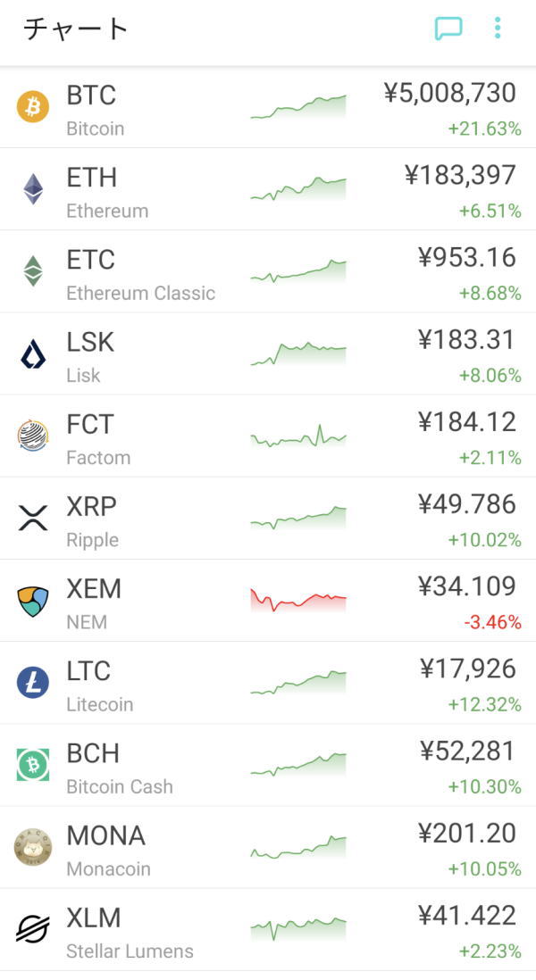Open the three-dot overflow menu

click(x=498, y=29)
